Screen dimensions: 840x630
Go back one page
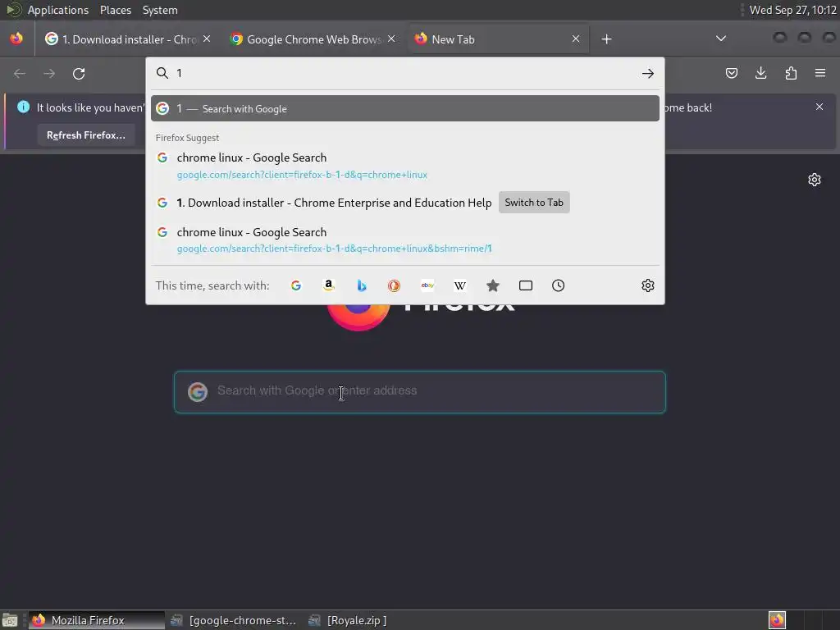pos(20,73)
